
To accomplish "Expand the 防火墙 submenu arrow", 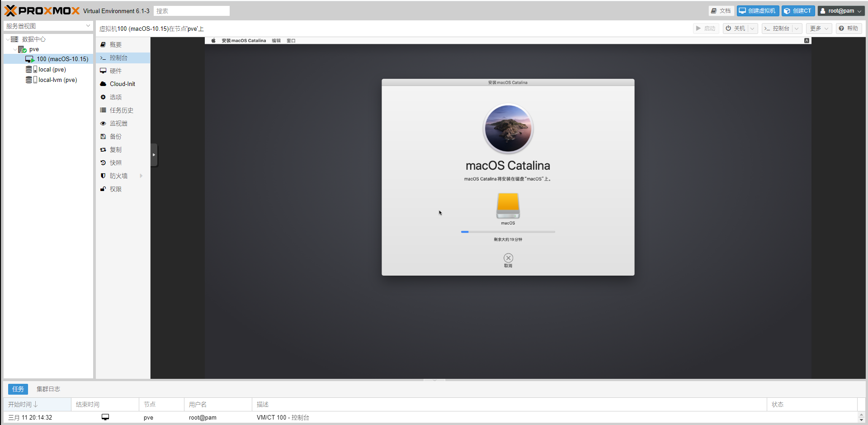I will 141,176.
